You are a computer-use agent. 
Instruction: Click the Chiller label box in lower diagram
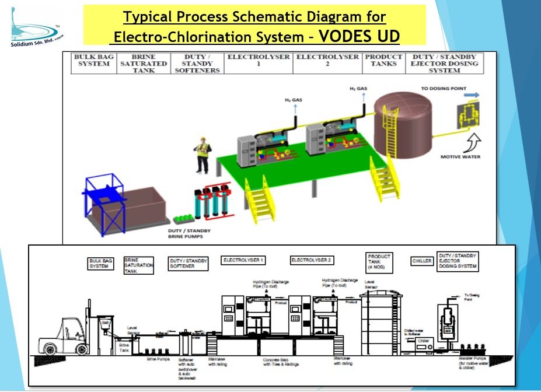click(422, 261)
